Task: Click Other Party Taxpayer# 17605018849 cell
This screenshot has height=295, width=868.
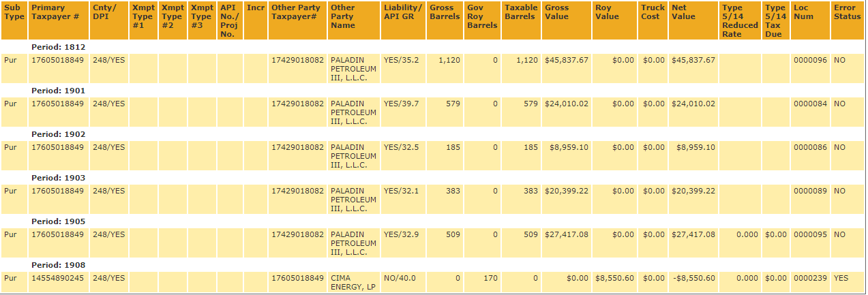Action: pos(297,278)
